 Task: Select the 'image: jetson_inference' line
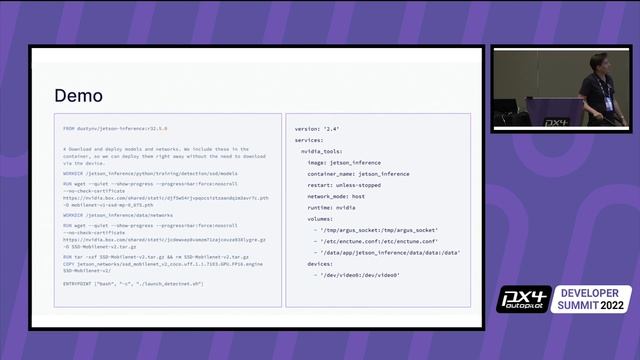pos(344,163)
